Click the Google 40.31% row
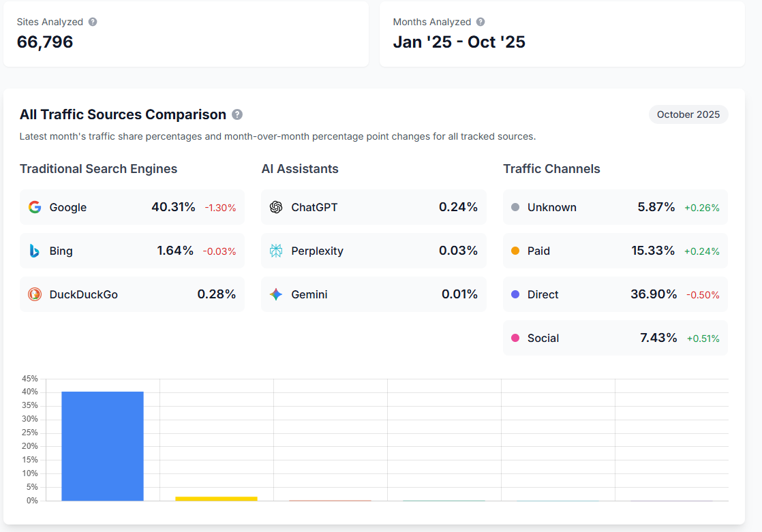The image size is (762, 532). (x=132, y=207)
